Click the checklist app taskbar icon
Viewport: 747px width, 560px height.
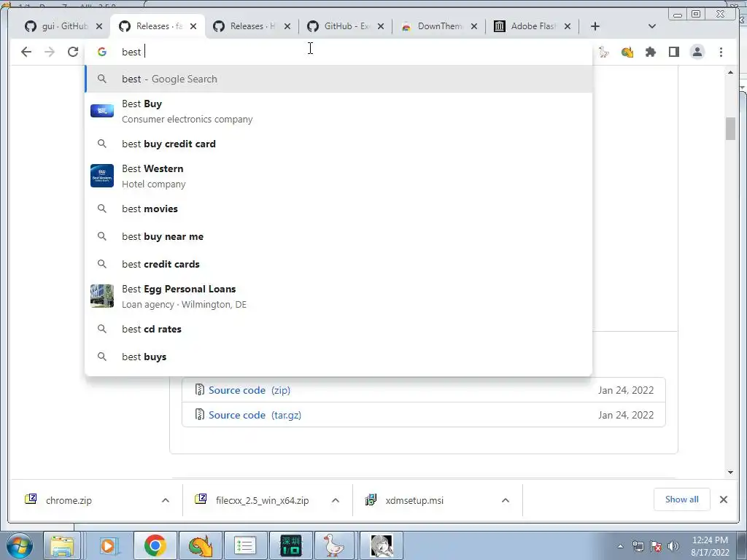point(246,545)
